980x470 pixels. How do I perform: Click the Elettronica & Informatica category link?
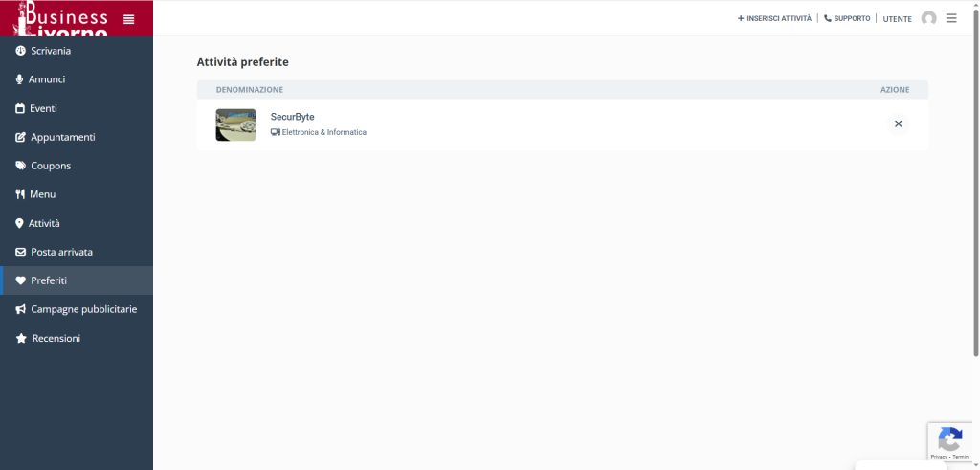pyautogui.click(x=323, y=132)
